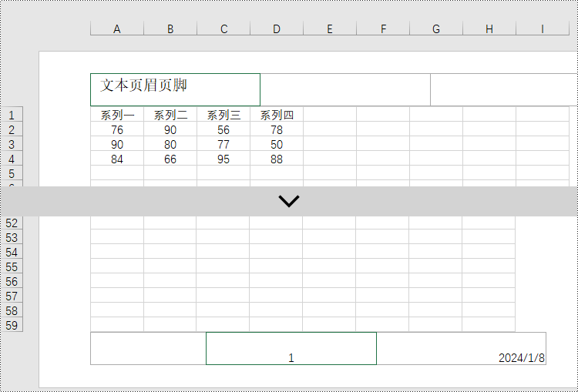Select row 56 header
Viewport: 578px width, 392px height.
[12, 281]
